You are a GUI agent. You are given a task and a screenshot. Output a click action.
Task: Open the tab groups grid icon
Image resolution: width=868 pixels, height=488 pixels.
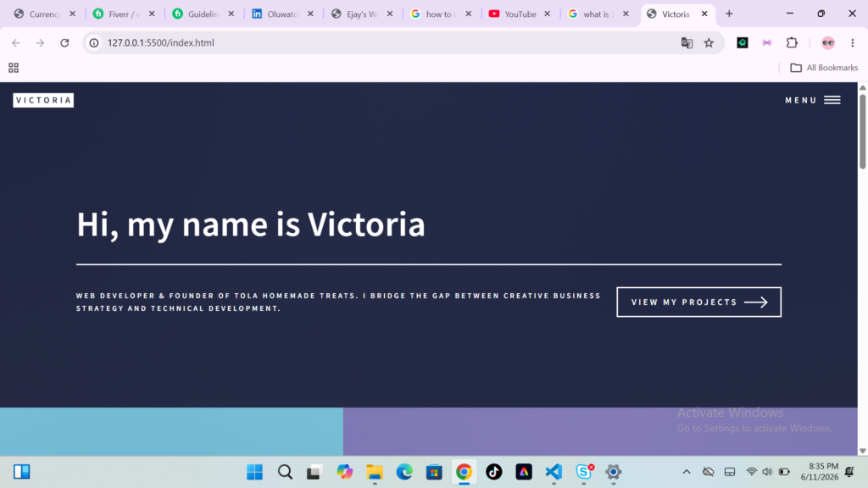tap(14, 68)
